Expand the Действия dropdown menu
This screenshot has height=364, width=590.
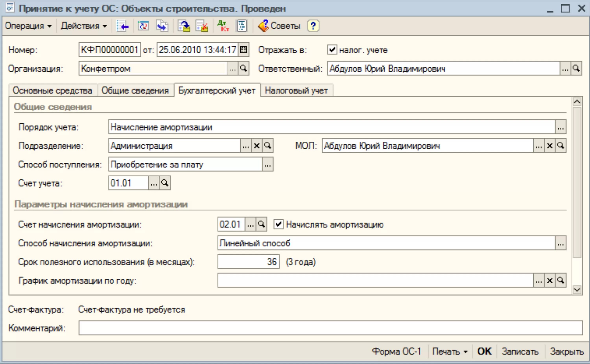(x=84, y=26)
